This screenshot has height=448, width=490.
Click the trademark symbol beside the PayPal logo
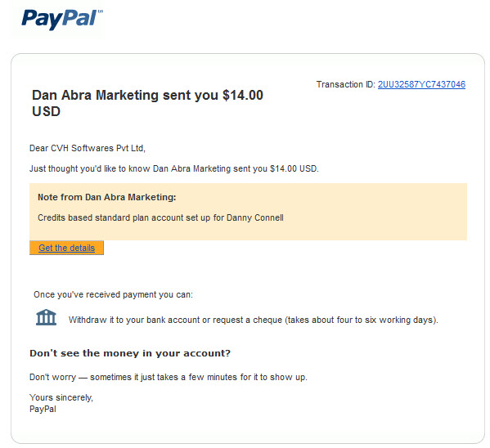101,11
